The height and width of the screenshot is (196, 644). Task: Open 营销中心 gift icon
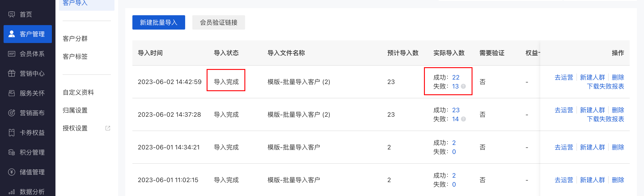[11, 73]
